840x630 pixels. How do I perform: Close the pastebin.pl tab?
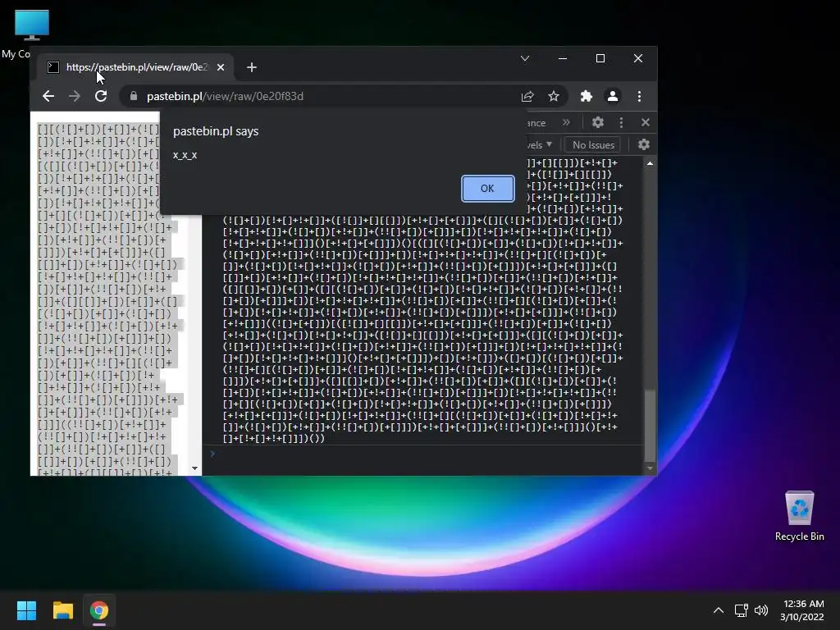[x=221, y=67]
